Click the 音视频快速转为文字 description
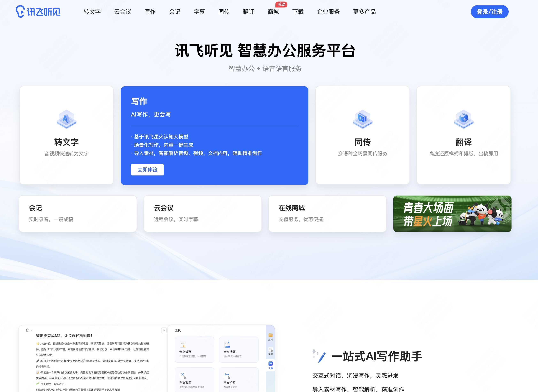Image resolution: width=538 pixels, height=392 pixels. coord(66,153)
